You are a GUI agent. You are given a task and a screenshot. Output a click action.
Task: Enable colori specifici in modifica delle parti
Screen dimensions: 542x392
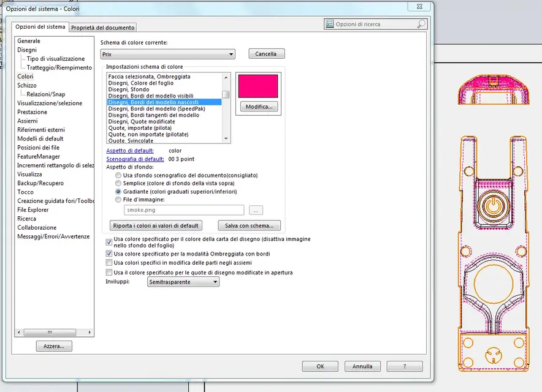(x=109, y=263)
